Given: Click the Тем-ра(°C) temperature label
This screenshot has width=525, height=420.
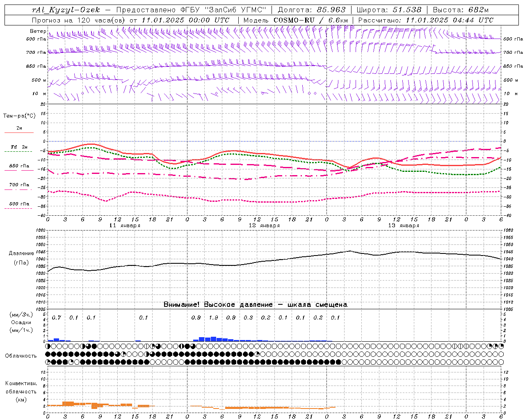Looking at the screenshot, I should [x=19, y=116].
